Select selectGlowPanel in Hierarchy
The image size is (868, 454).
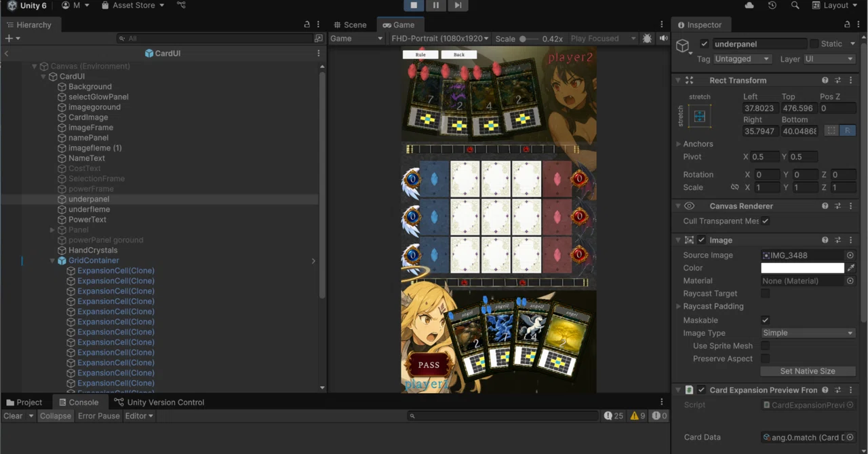[98, 97]
